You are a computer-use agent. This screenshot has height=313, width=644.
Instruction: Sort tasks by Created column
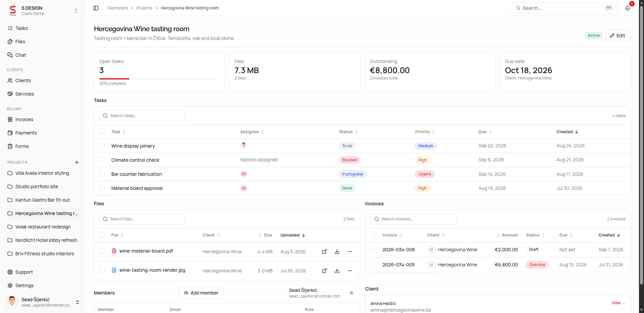(568, 132)
